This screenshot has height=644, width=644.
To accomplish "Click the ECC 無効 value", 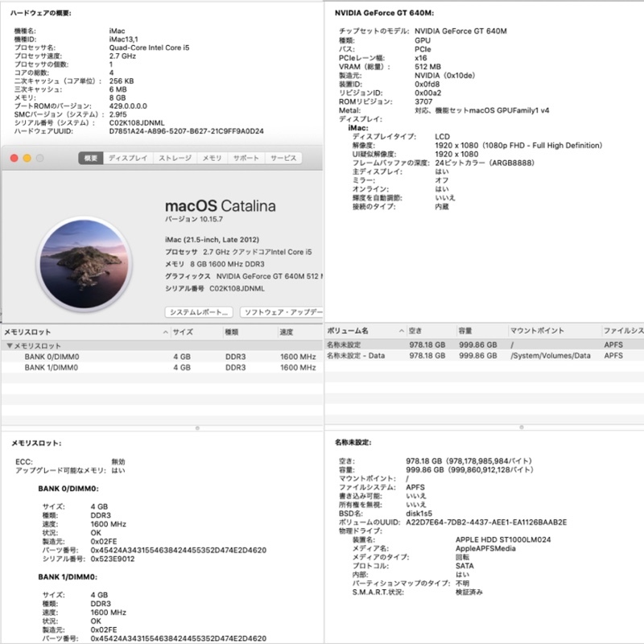I will (x=118, y=461).
